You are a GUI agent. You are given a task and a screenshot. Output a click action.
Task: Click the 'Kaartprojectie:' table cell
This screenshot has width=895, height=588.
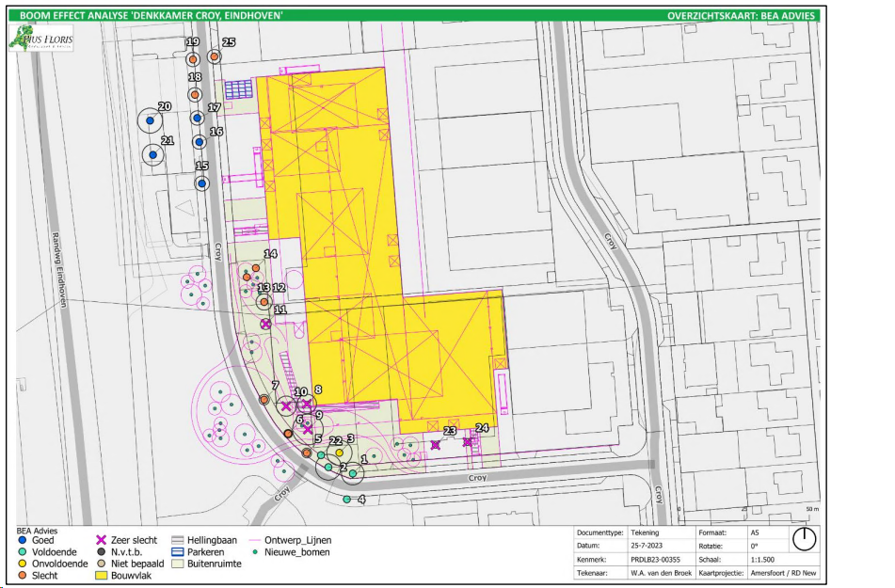click(x=721, y=573)
